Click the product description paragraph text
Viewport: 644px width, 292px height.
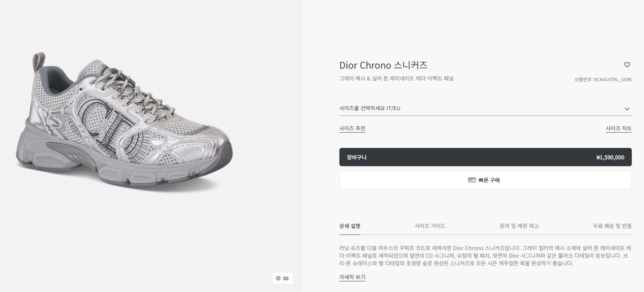(x=484, y=255)
